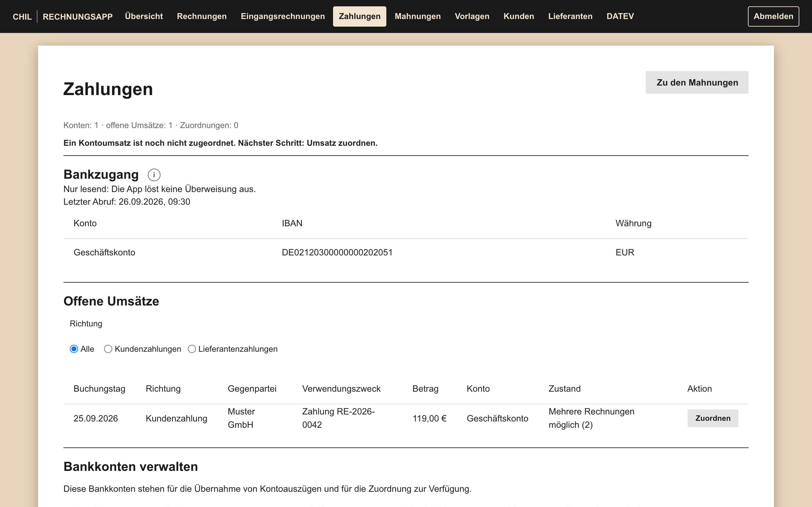Assign the Muster GmbH transaction via Zuordnen
The image size is (812, 507).
713,418
